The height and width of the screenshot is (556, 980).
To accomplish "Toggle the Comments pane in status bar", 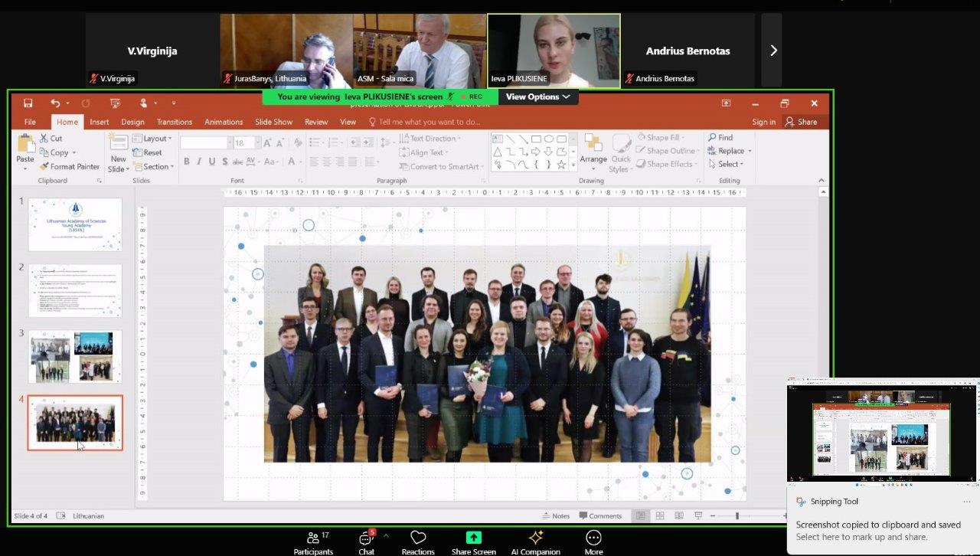I will pos(601,515).
